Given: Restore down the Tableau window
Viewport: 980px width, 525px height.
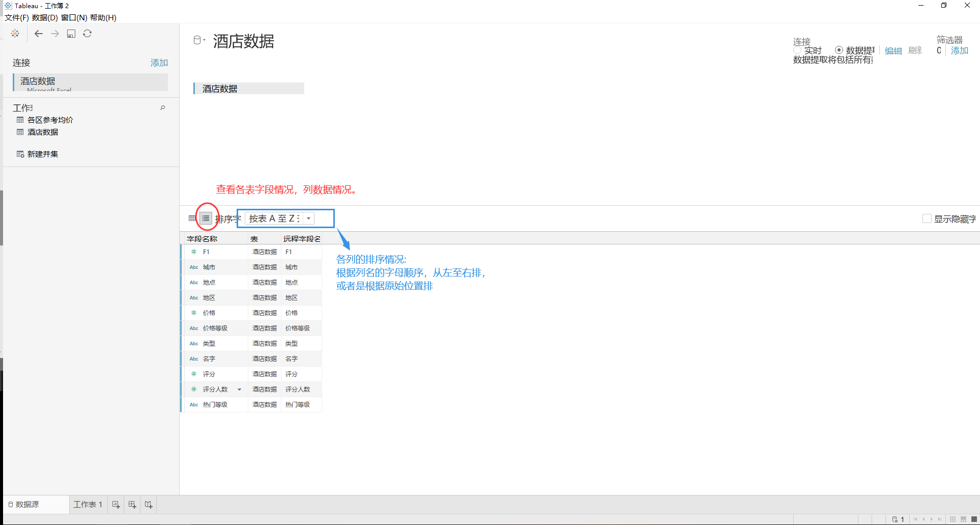Looking at the screenshot, I should [944, 6].
